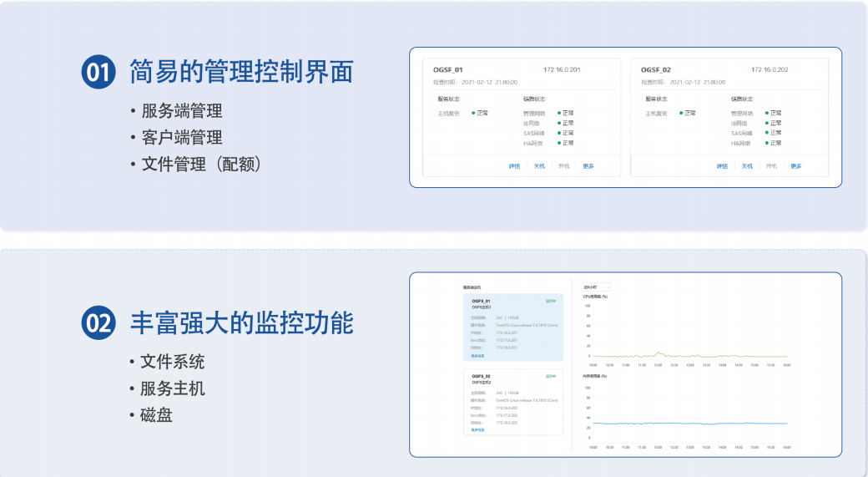
Task: Open the time range dropdown above CPU chart
Action: click(x=596, y=287)
